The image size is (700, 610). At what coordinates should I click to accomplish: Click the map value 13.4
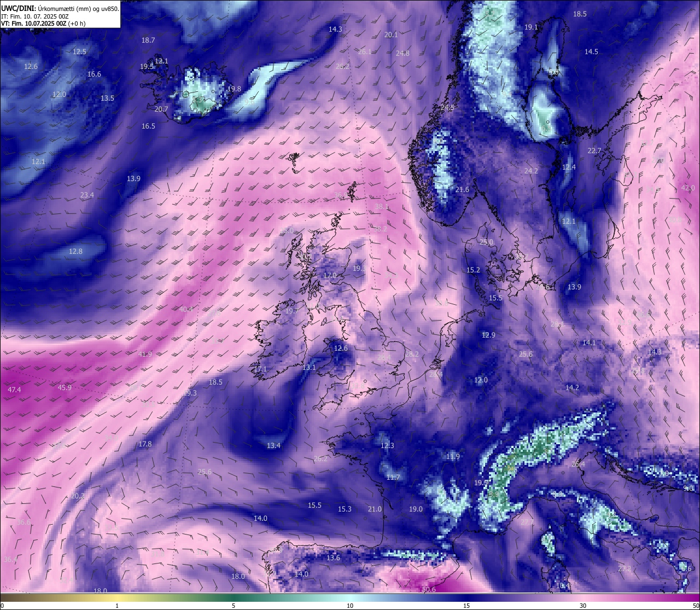[x=273, y=446]
